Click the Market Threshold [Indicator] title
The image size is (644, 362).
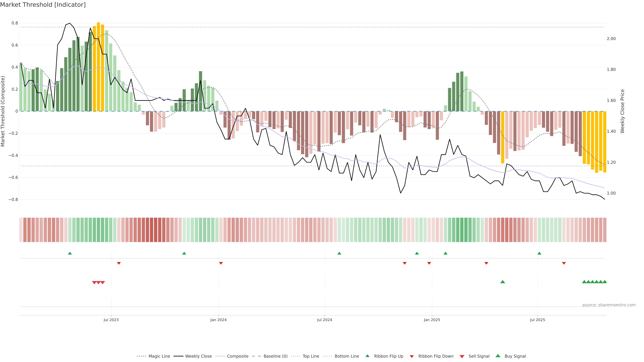43,5
